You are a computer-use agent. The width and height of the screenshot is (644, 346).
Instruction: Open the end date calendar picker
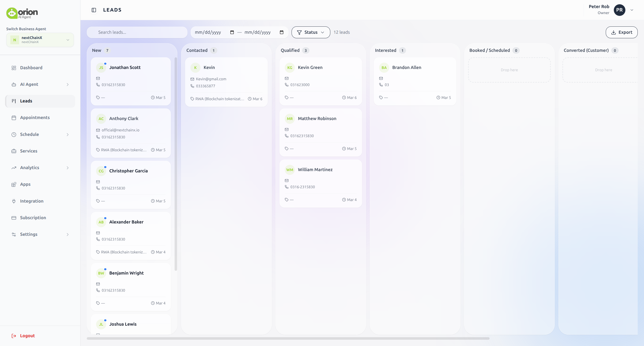(281, 32)
